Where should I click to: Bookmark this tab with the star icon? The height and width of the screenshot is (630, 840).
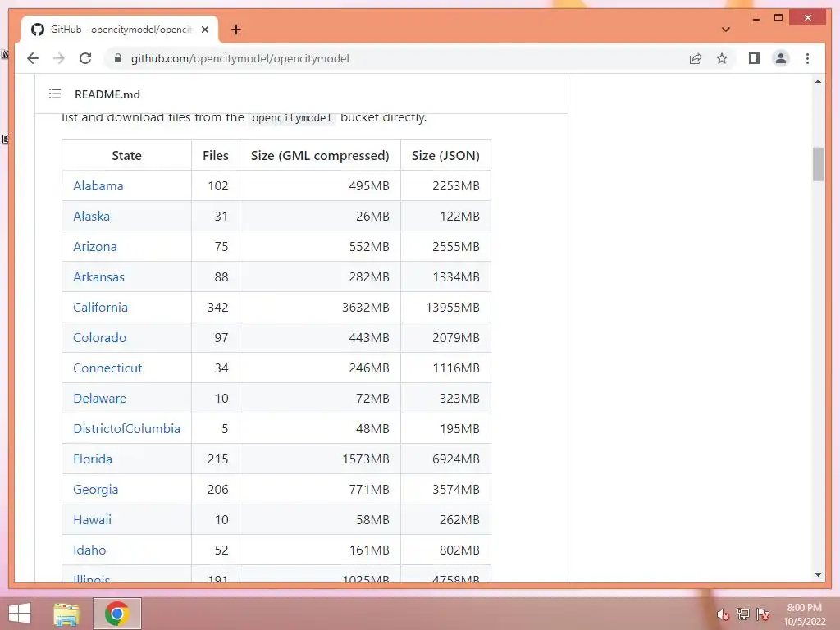point(722,58)
